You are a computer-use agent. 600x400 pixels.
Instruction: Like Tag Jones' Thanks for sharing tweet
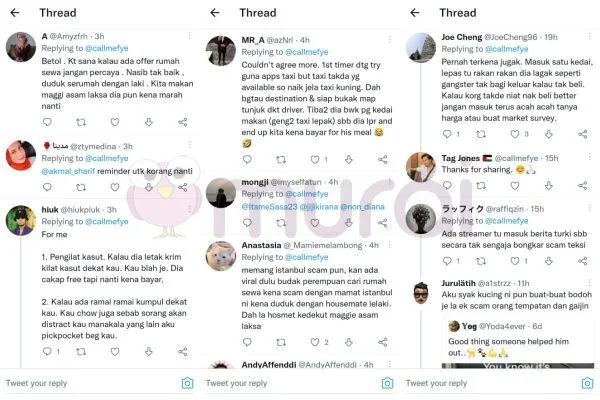click(x=515, y=186)
